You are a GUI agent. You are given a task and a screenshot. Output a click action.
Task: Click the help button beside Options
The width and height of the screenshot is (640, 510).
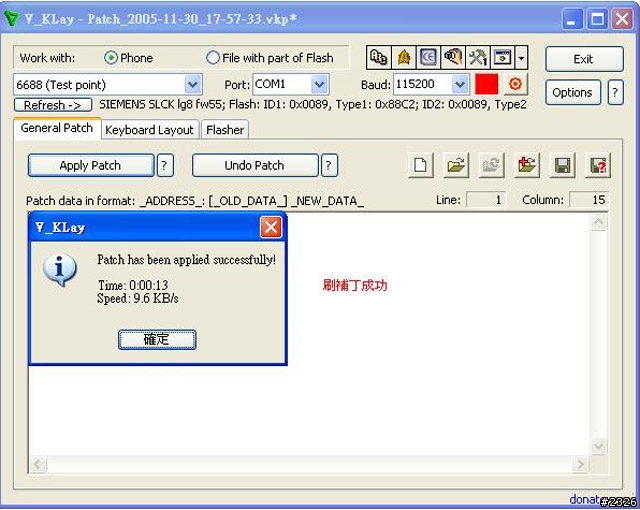point(616,92)
